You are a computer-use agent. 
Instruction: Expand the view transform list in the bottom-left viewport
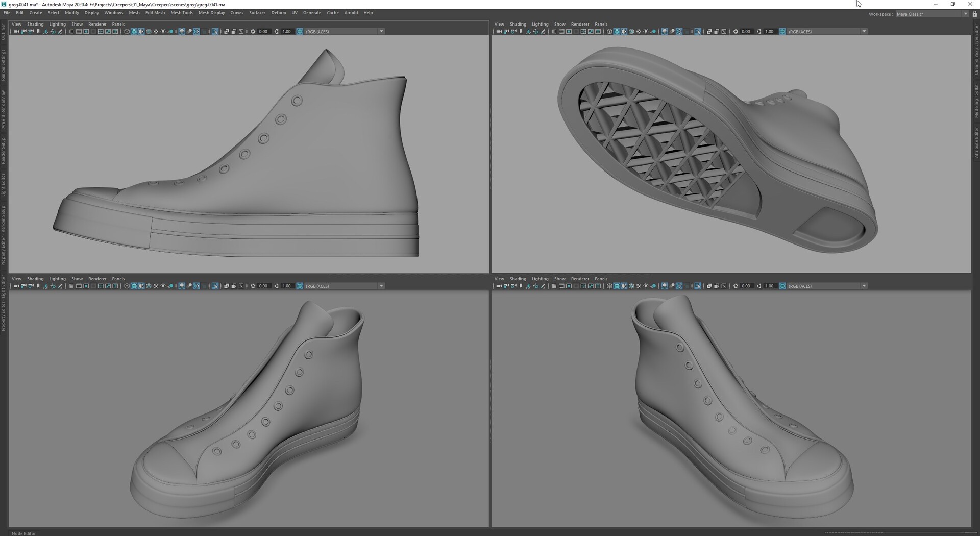[381, 286]
